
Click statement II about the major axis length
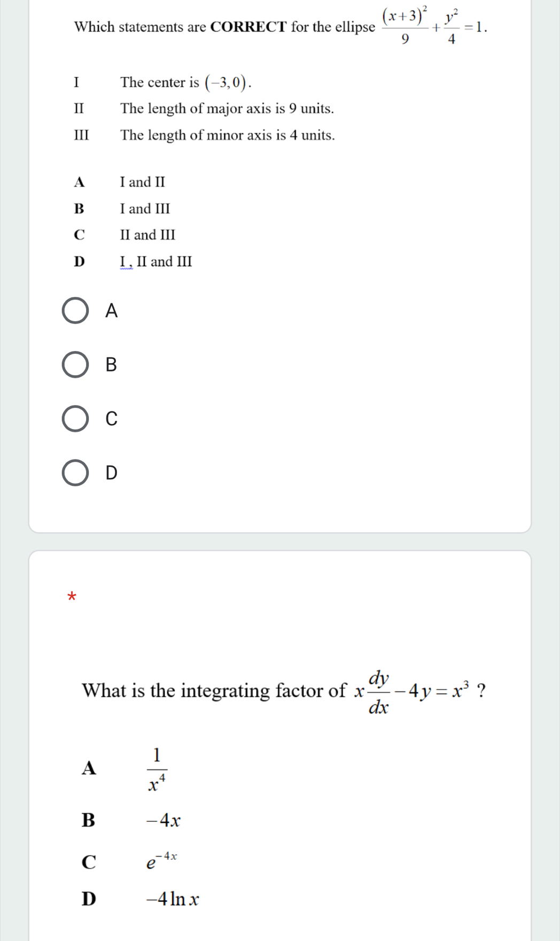click(x=227, y=108)
